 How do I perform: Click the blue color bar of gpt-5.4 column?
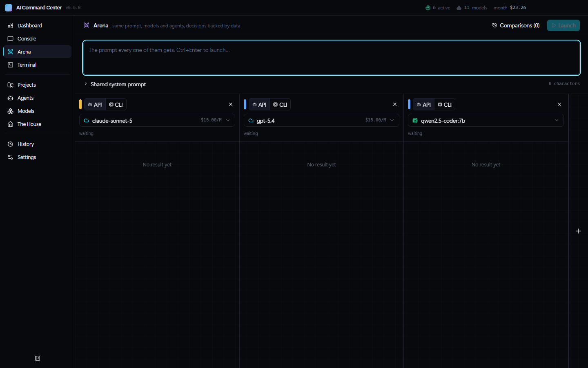pyautogui.click(x=245, y=104)
